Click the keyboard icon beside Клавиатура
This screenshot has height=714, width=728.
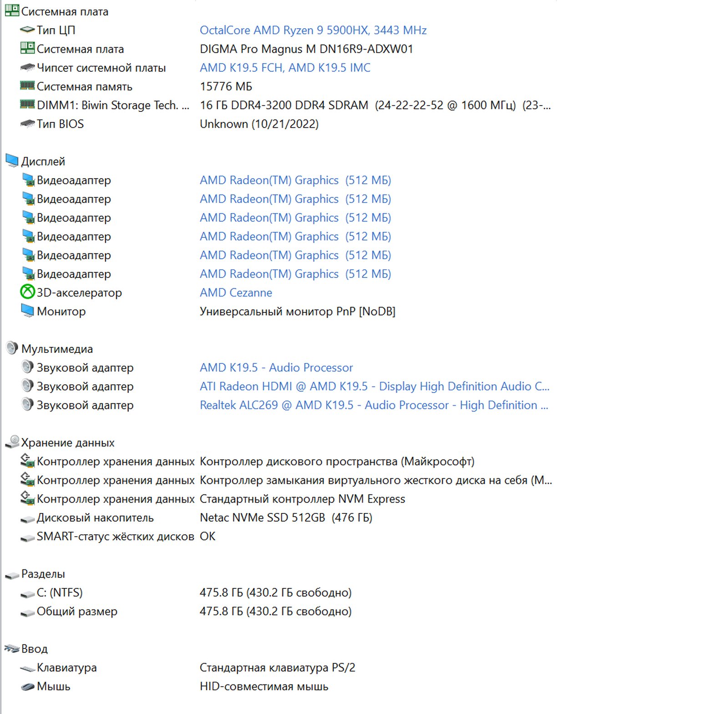coord(27,668)
